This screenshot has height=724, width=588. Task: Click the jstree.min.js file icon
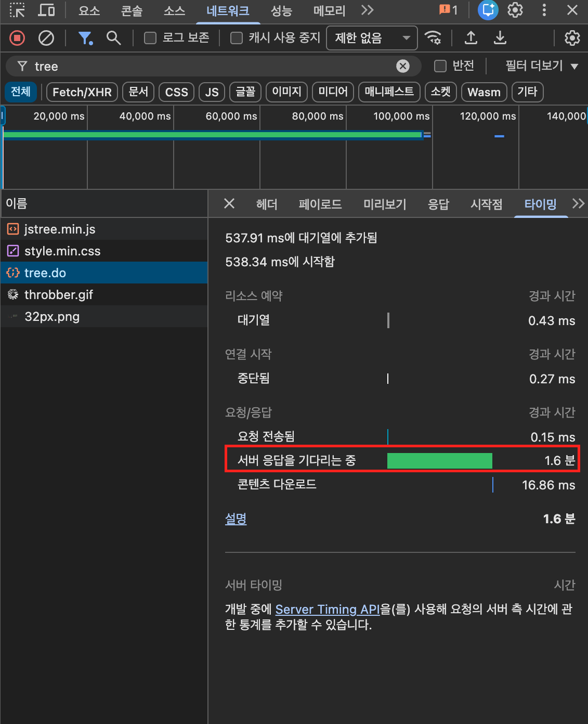[13, 229]
